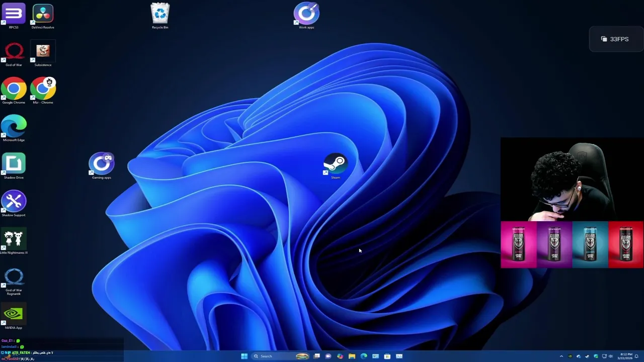The image size is (644, 362).
Task: Select the Gaming apps desktop shortcut
Action: click(x=101, y=165)
